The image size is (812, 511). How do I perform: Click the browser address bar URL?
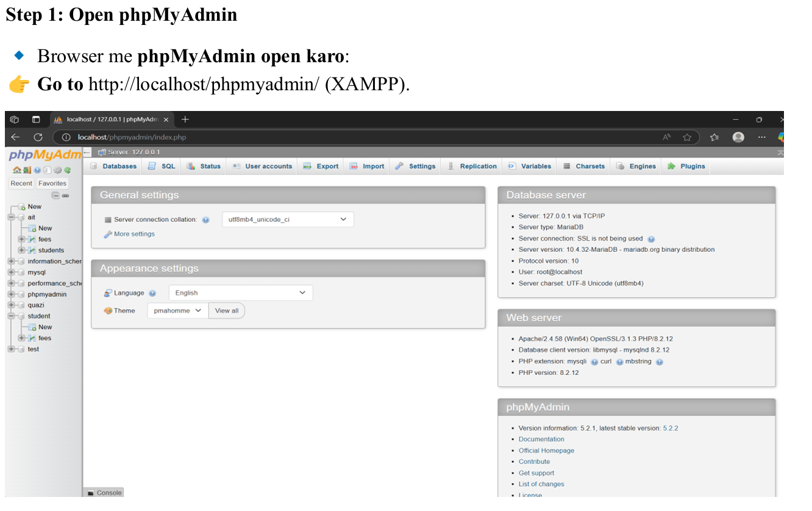point(132,137)
